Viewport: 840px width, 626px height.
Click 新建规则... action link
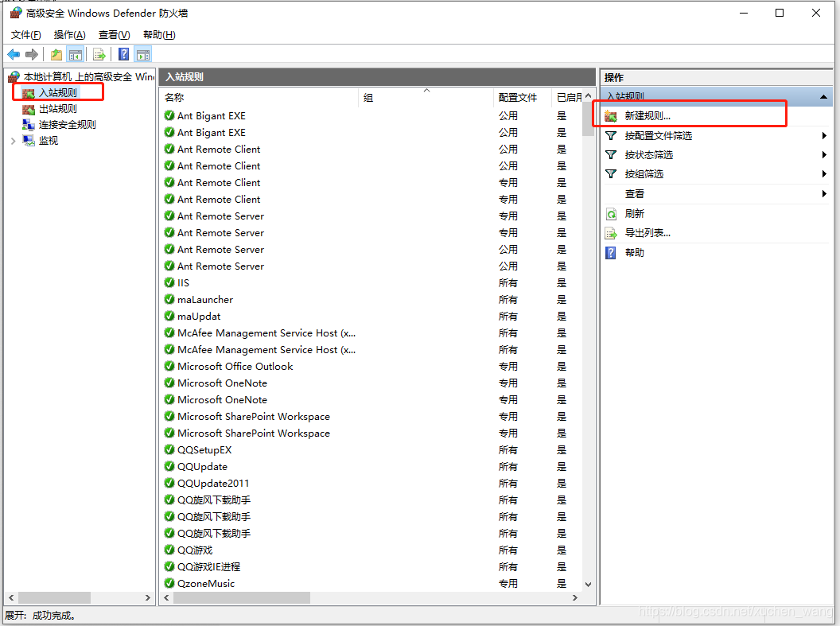tap(647, 115)
